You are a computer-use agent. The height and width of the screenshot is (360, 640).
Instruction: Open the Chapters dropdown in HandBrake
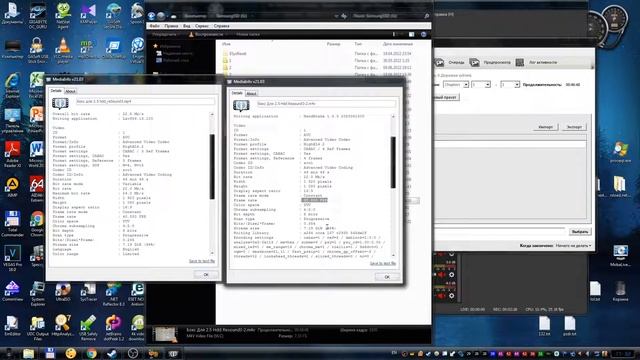456,84
